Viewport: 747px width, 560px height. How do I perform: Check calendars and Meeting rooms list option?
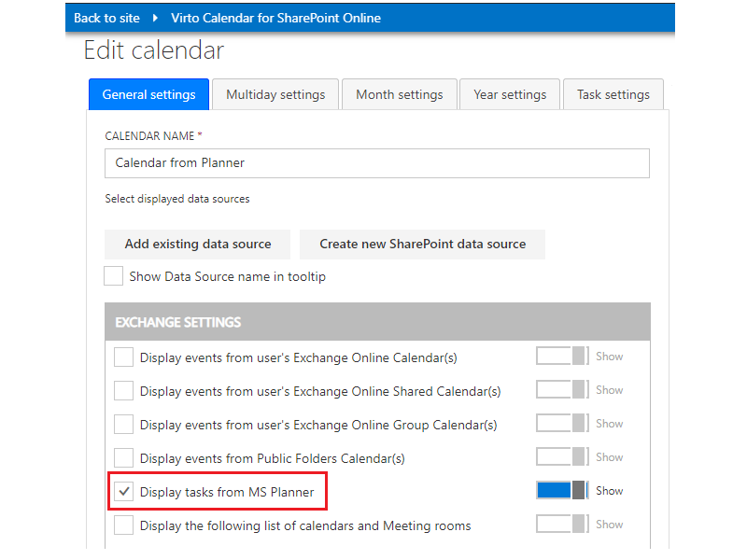click(x=123, y=525)
